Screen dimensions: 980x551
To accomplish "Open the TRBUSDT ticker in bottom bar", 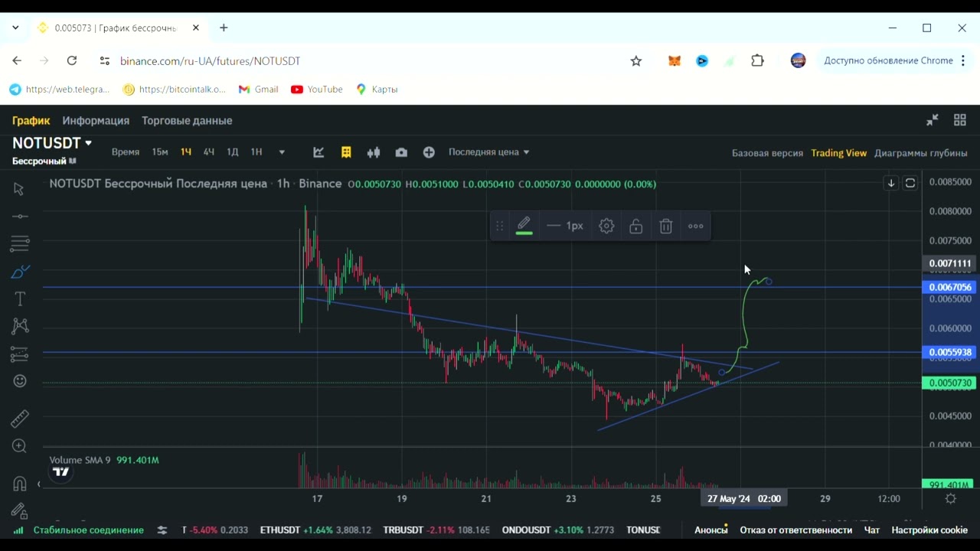I will click(436, 530).
